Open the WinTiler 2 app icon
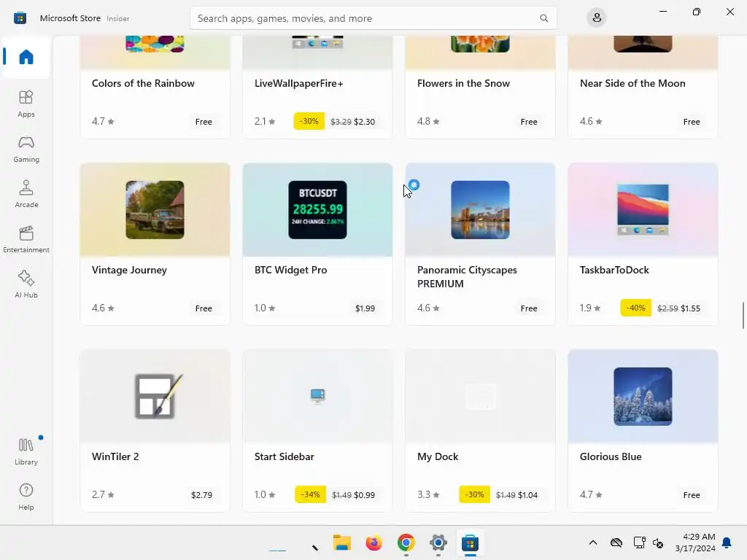 click(x=158, y=396)
